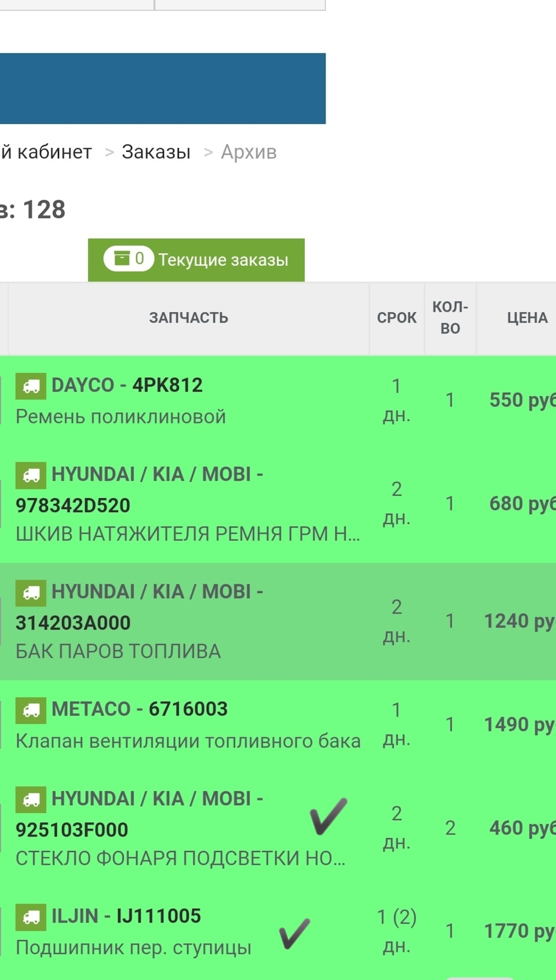556x980 pixels.
Task: Click the СРОК column header
Action: tap(397, 318)
